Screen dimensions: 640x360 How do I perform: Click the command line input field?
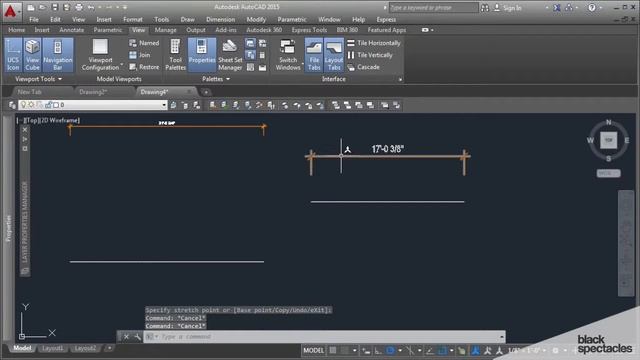click(x=324, y=337)
